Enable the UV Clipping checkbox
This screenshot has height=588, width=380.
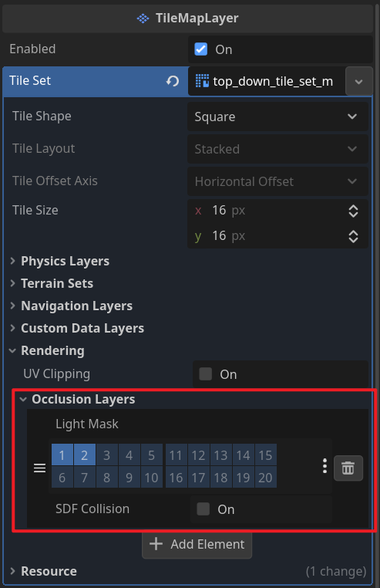tap(205, 374)
